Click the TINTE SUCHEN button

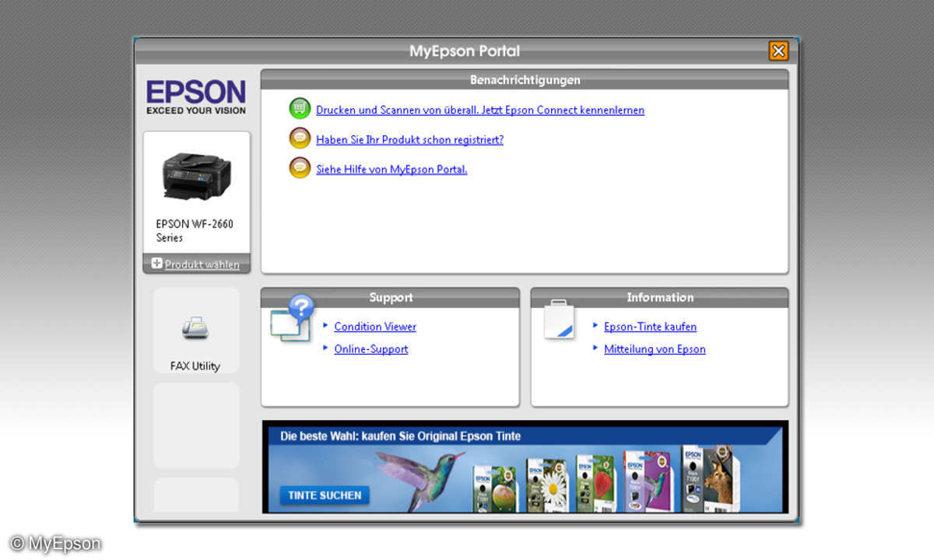pos(325,495)
